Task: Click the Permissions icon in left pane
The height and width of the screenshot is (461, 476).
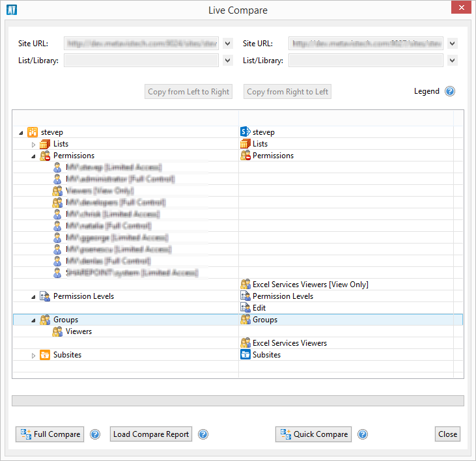Action: click(x=45, y=156)
